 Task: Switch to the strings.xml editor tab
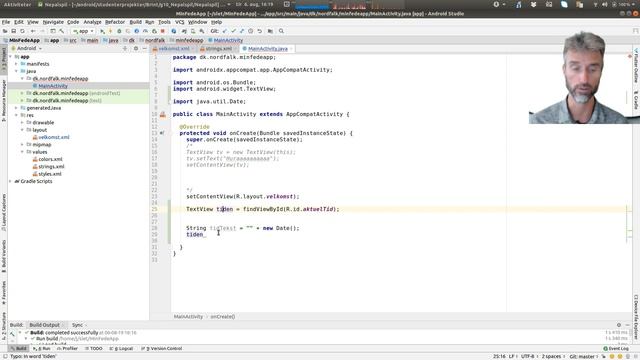point(219,49)
